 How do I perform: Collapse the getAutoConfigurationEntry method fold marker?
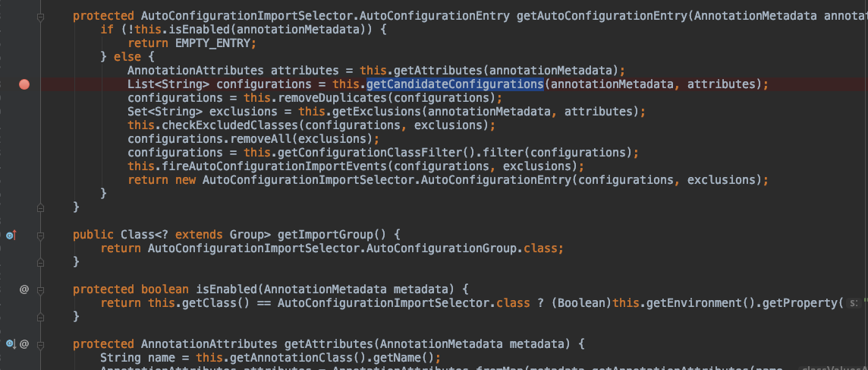(x=40, y=17)
